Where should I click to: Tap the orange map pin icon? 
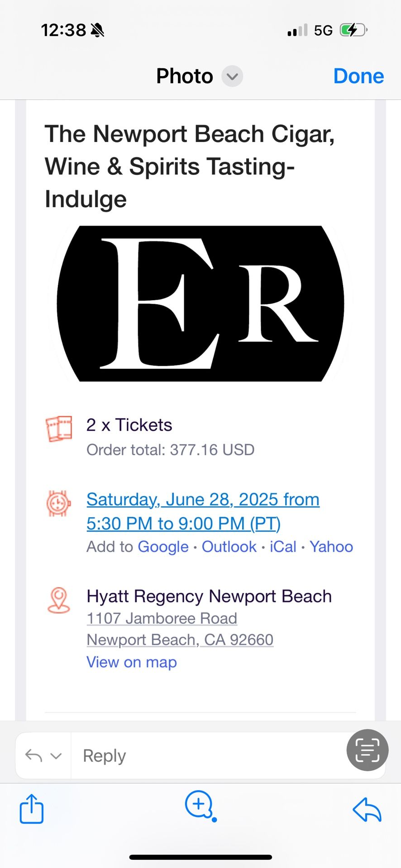click(59, 600)
